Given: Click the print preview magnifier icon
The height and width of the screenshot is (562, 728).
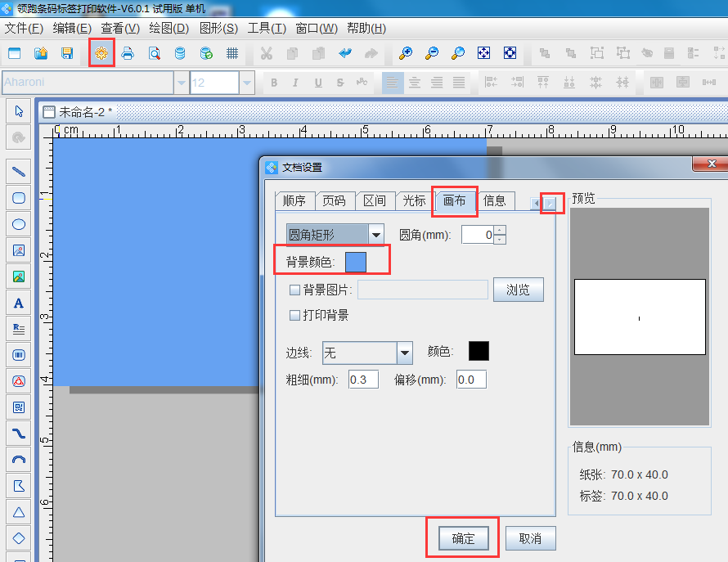Looking at the screenshot, I should click(154, 52).
